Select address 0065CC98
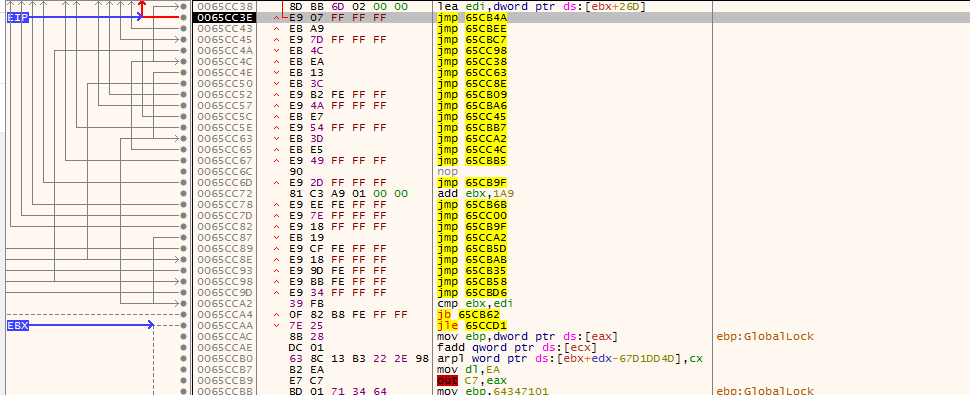This screenshot has width=970, height=395. 224,281
